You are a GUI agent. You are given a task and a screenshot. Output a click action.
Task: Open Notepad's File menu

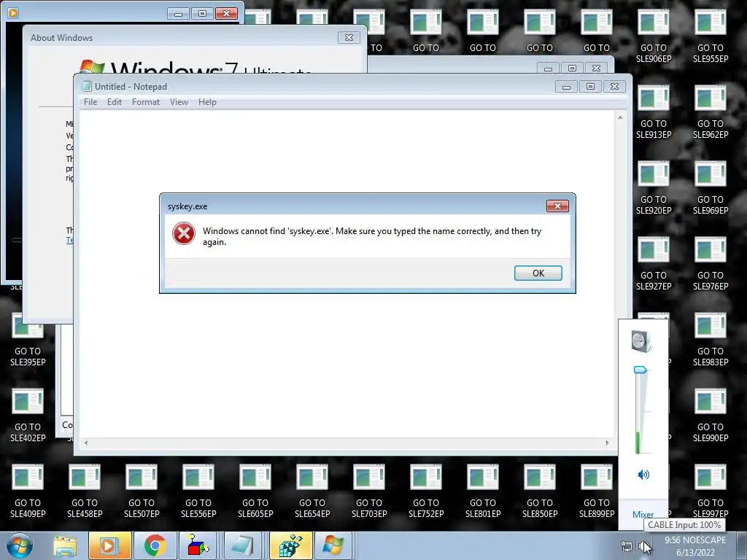(x=90, y=102)
